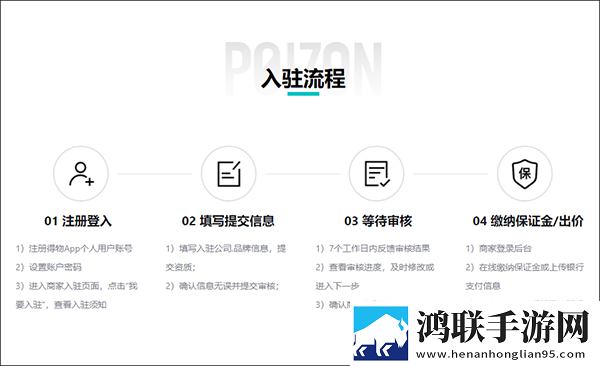Click the 7个工作日内反馈审核结果 text line
Image resolution: width=600 pixels, height=366 pixels.
373,248
